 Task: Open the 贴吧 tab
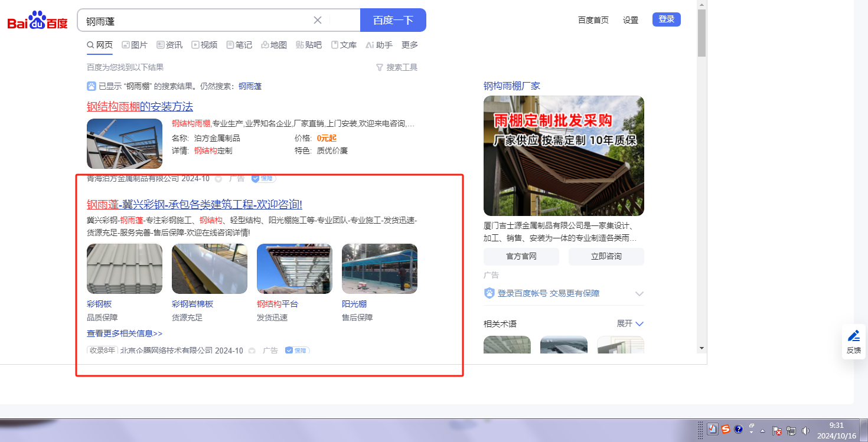click(x=309, y=45)
